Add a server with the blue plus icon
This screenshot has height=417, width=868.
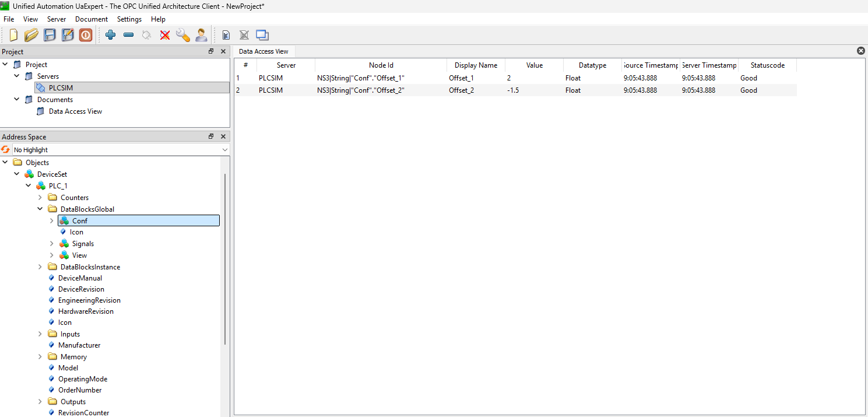[110, 35]
